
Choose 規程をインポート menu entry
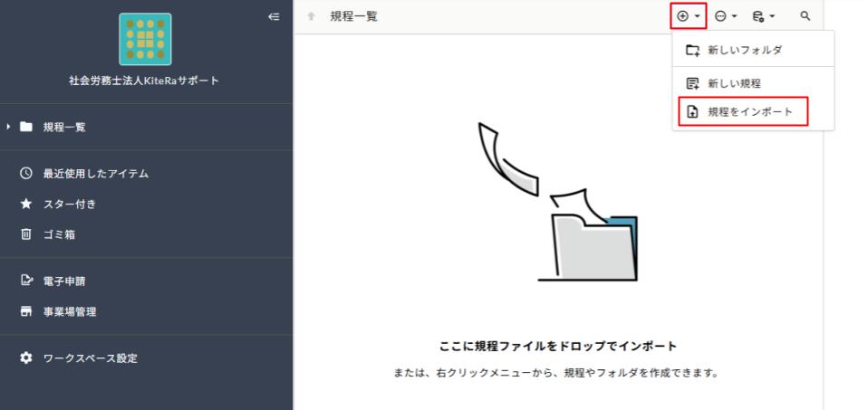point(744,111)
